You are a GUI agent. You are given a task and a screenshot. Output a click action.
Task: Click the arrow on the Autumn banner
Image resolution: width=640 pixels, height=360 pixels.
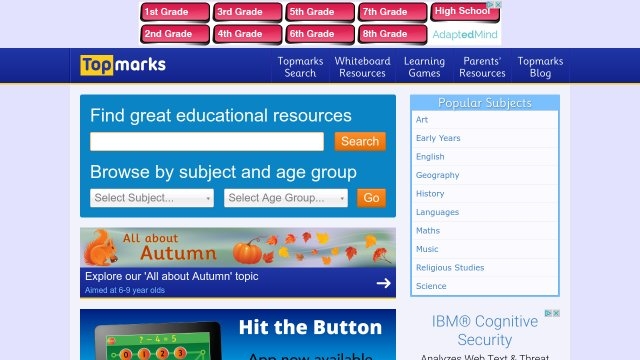(x=383, y=283)
